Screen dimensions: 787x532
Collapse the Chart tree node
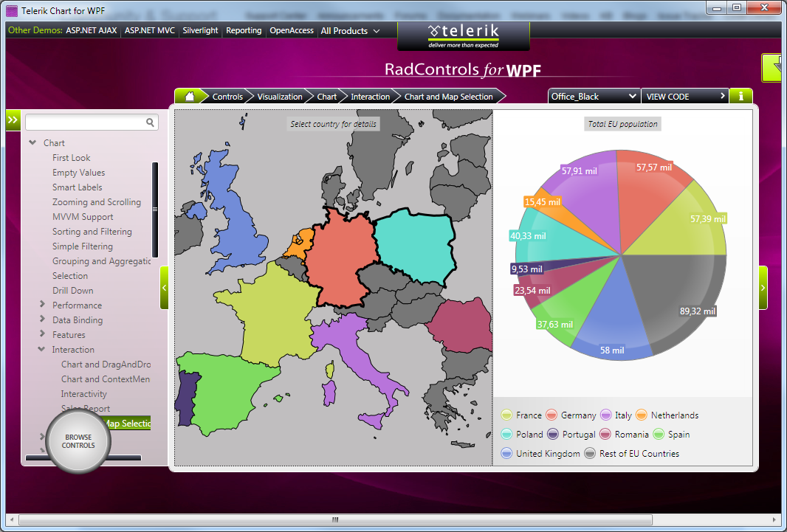pyautogui.click(x=32, y=143)
